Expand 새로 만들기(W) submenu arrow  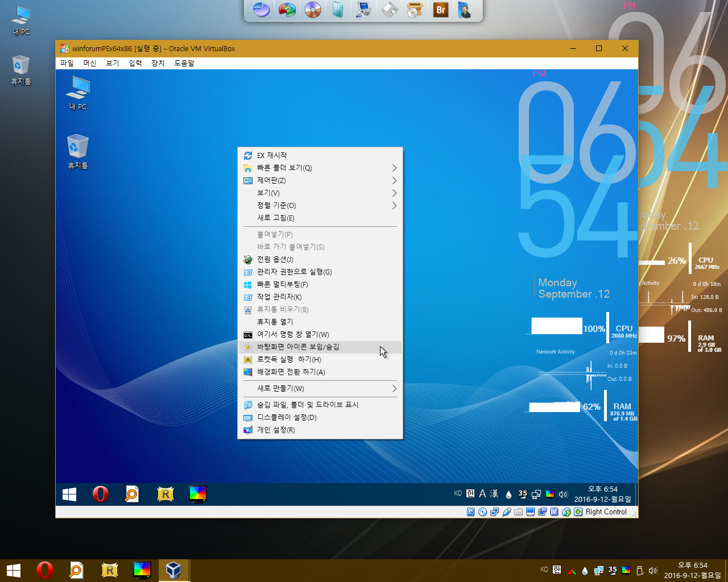point(394,388)
